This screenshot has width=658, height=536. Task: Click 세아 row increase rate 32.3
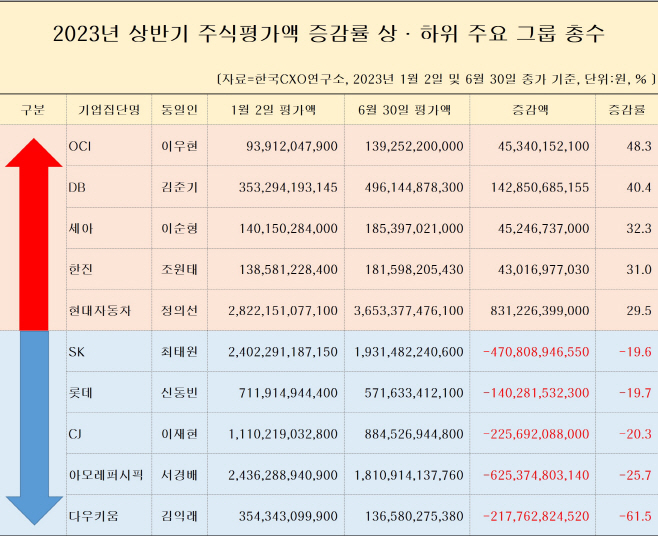(627, 228)
